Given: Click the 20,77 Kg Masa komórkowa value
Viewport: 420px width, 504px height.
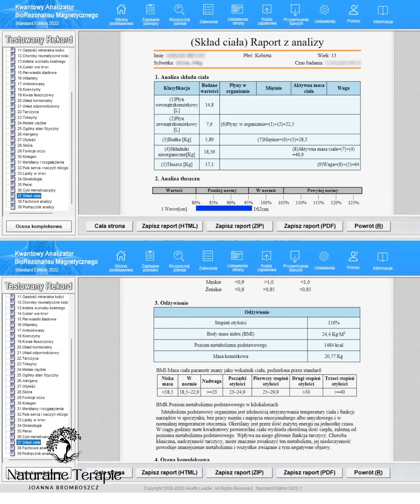Looking at the screenshot, I should [x=333, y=356].
